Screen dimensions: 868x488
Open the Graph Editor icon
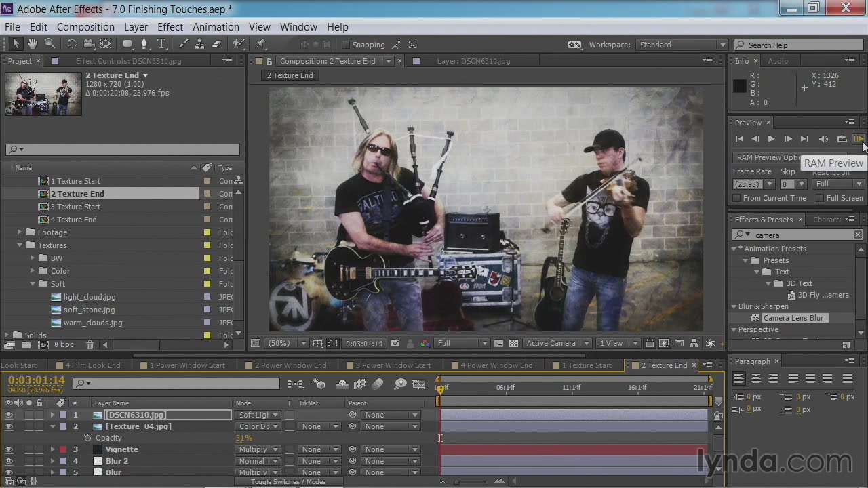[x=419, y=384]
